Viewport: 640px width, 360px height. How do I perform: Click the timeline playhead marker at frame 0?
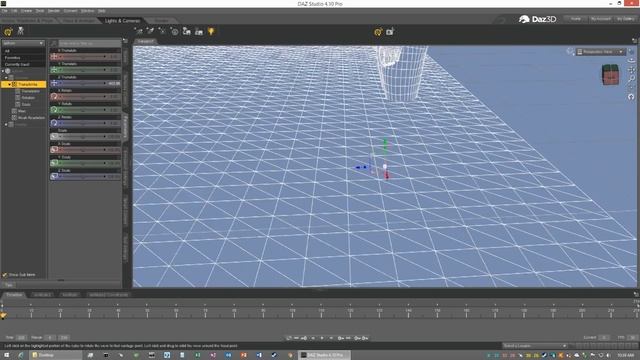[3, 316]
